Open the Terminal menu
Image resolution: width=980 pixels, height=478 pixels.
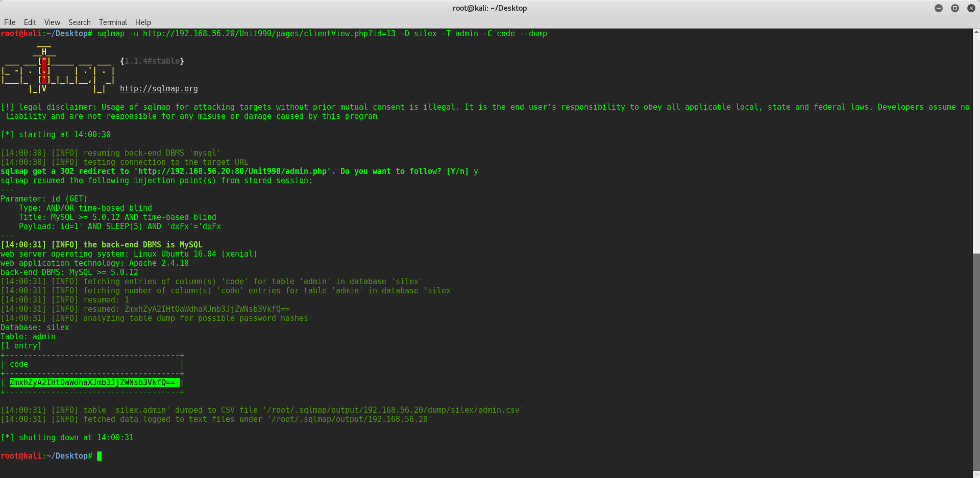113,22
